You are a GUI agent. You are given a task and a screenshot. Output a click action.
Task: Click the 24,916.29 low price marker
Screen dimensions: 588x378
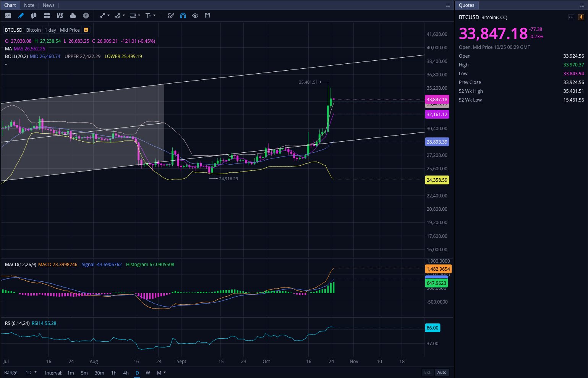point(228,179)
